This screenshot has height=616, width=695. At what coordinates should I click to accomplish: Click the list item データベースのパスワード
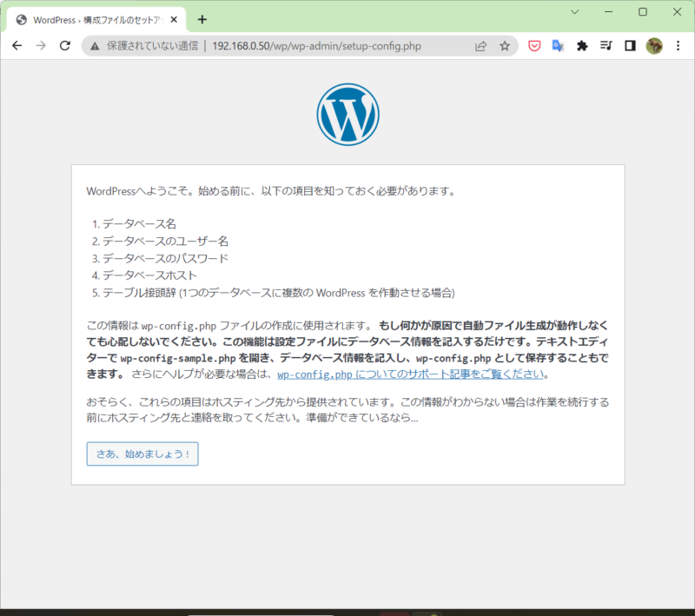click(x=165, y=258)
